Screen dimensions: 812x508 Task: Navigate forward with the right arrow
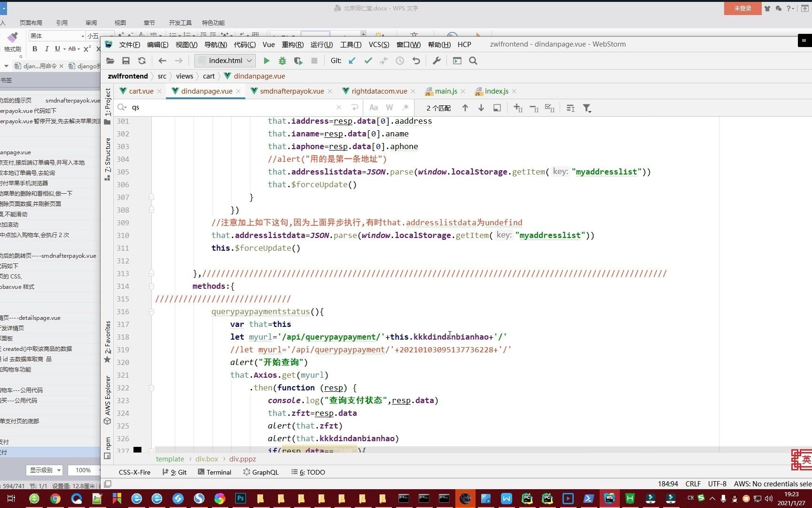point(179,61)
